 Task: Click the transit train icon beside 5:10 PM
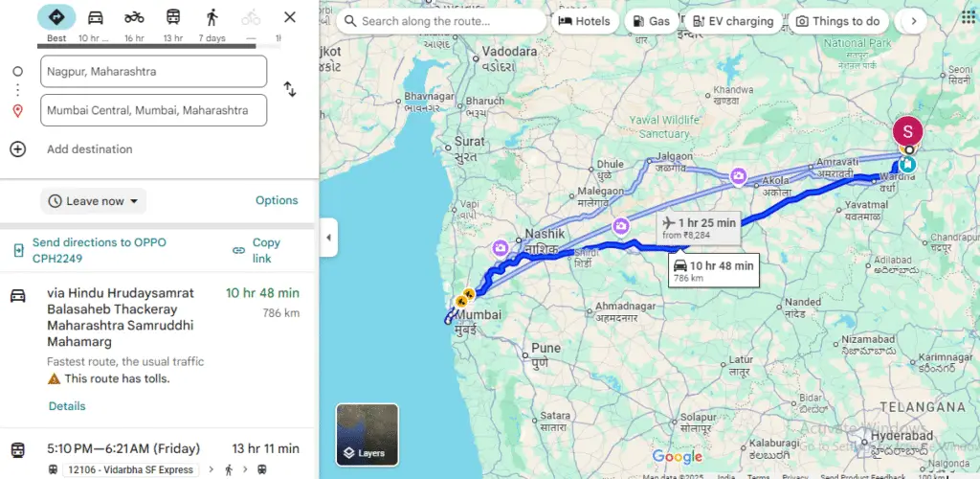[18, 449]
